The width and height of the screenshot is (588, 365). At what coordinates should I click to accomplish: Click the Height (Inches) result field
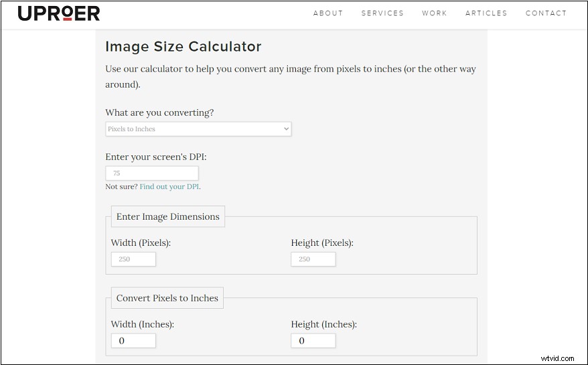313,341
